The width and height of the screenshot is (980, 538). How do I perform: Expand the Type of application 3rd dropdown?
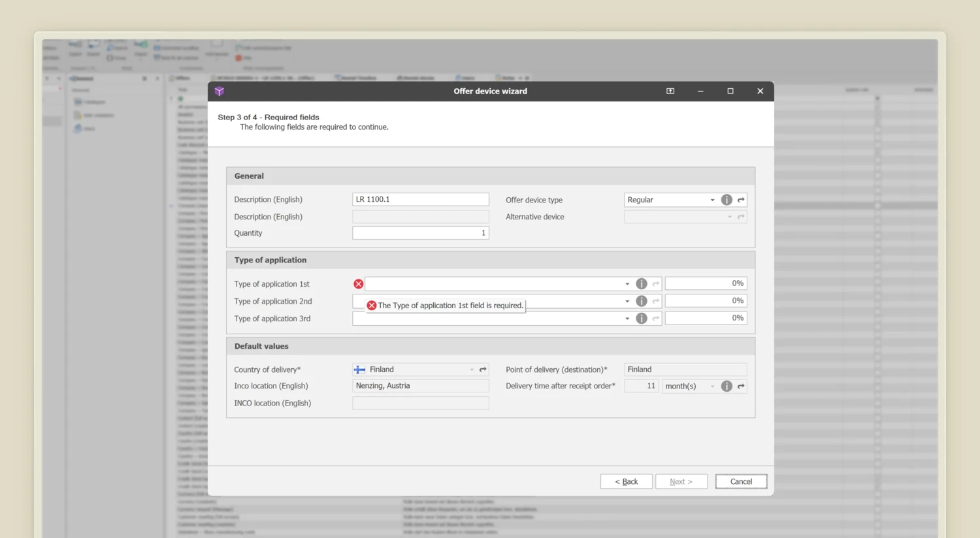pos(627,318)
